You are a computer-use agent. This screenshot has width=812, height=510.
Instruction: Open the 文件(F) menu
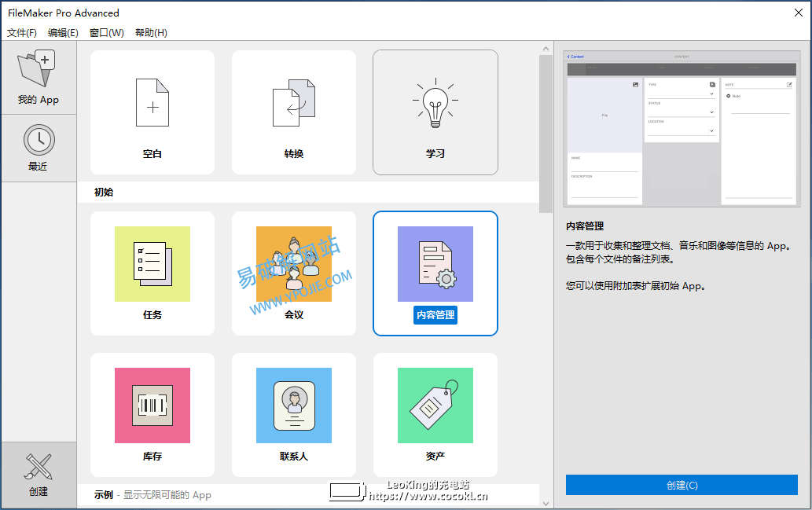click(22, 33)
